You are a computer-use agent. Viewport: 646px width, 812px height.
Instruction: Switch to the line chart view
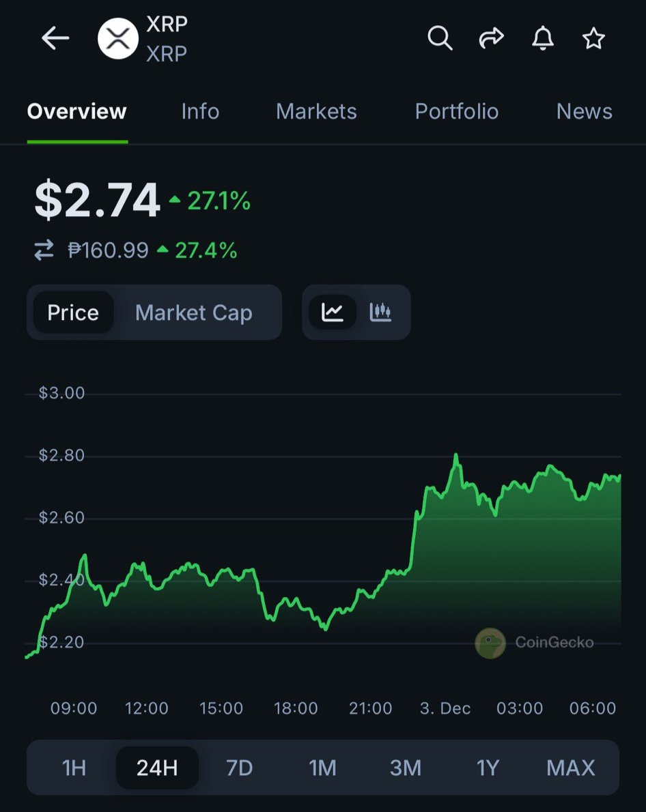tap(333, 313)
